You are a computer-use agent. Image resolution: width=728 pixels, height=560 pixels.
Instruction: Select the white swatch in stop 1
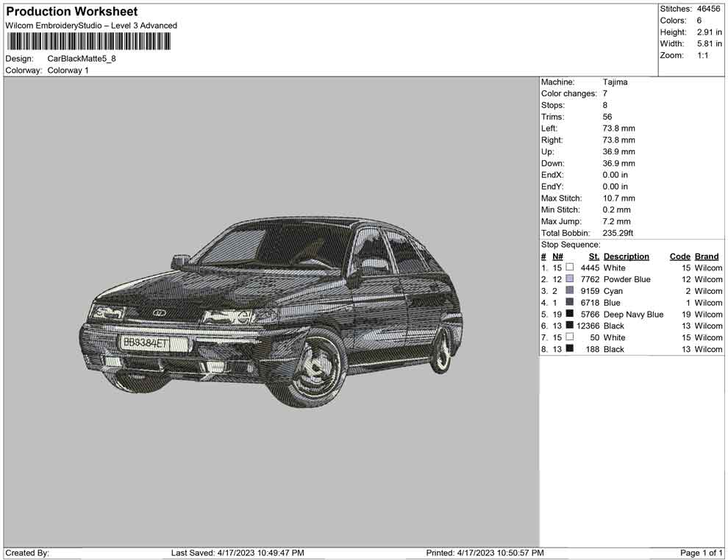pos(570,268)
